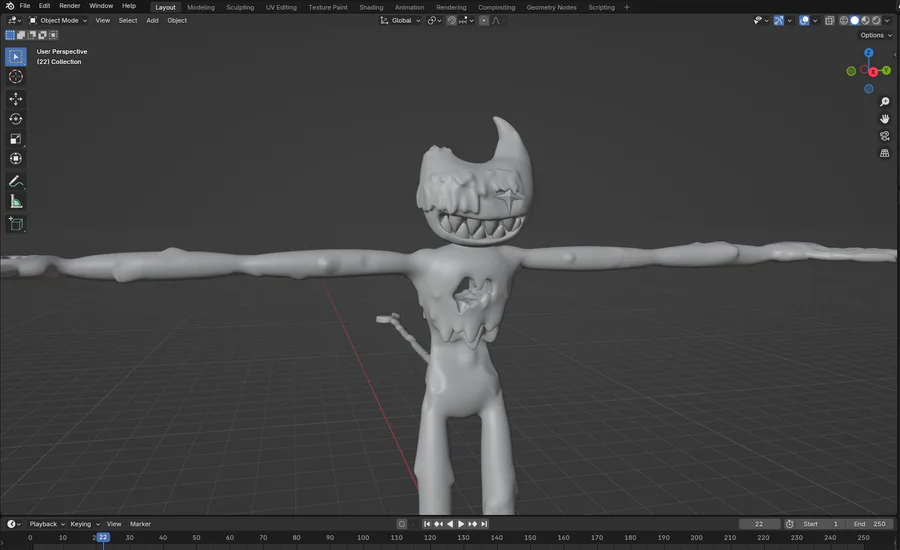900x550 pixels.
Task: Select the Measure tool
Action: pos(16,202)
